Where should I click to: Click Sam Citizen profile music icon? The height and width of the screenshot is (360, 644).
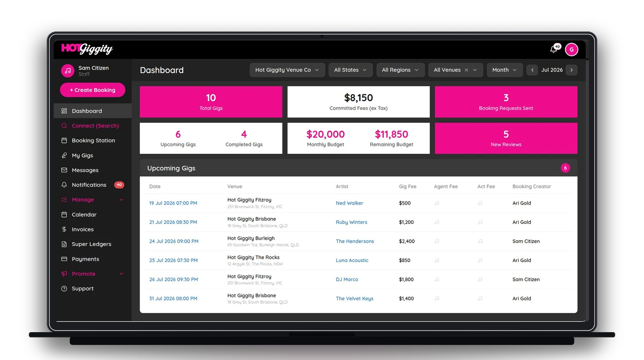tap(68, 71)
